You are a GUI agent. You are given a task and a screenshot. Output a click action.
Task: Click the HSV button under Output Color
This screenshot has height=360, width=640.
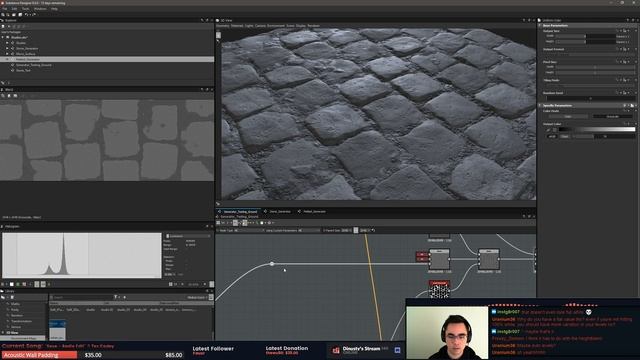[x=552, y=136]
